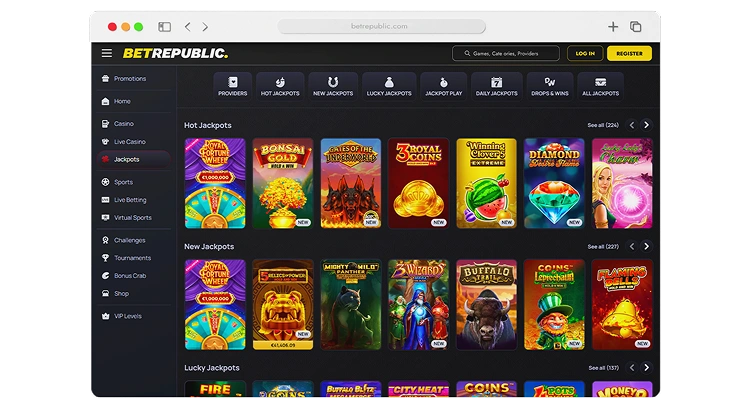The height and width of the screenshot is (416, 748).
Task: Open Diamond game thumbnail in Hot Jackpots
Action: click(554, 183)
